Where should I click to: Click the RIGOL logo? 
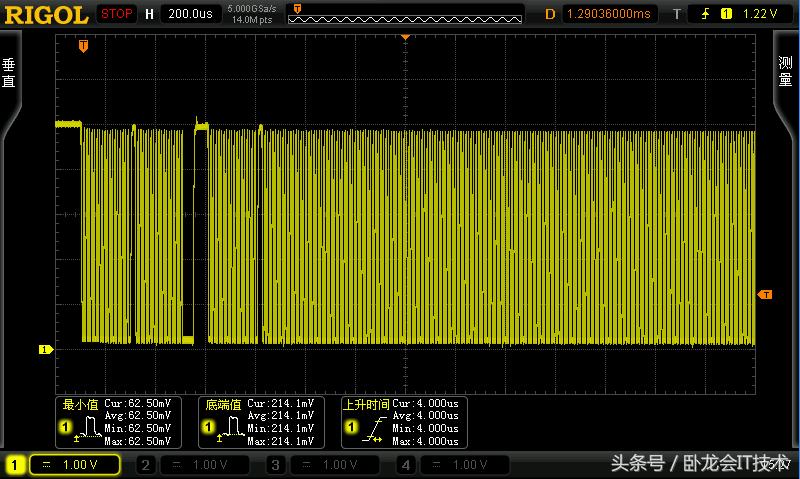[x=45, y=14]
